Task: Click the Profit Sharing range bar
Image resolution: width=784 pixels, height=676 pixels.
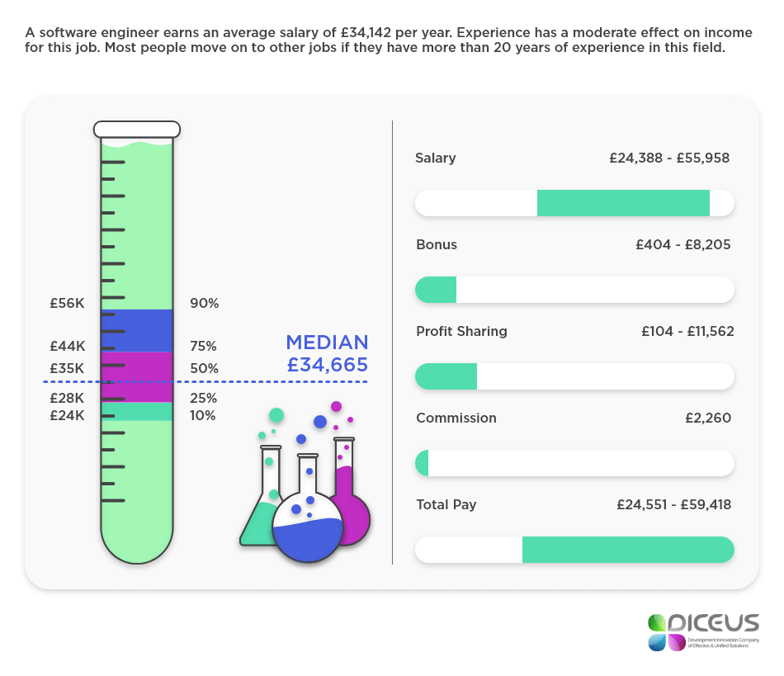Action: pos(574,376)
